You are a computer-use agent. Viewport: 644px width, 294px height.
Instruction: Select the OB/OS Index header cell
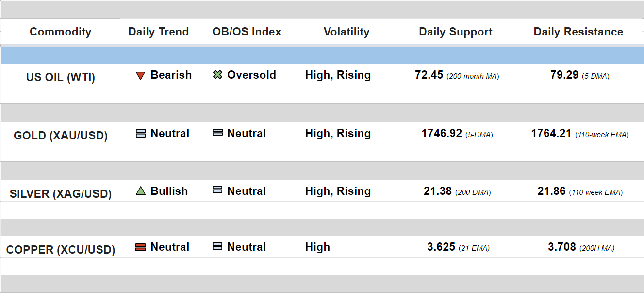coord(247,32)
